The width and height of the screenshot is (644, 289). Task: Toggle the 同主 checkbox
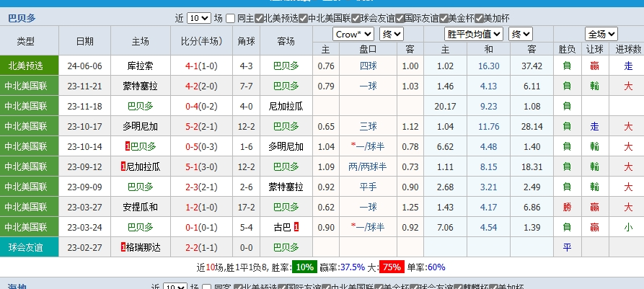231,19
